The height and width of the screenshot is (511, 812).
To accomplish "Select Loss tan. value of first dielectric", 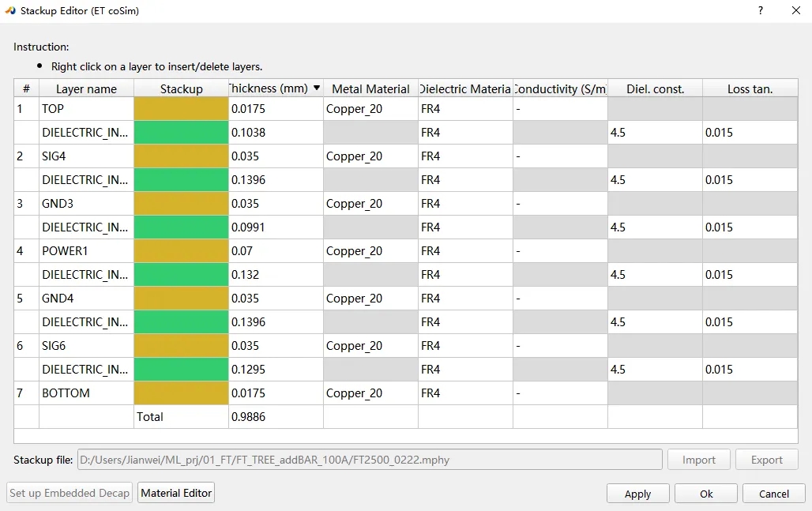I will [x=750, y=133].
